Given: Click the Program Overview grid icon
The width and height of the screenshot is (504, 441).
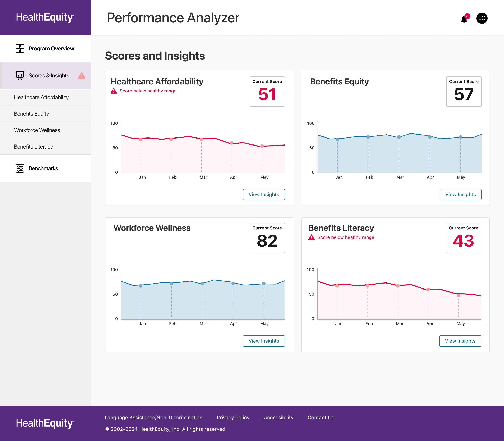Looking at the screenshot, I should tap(20, 49).
